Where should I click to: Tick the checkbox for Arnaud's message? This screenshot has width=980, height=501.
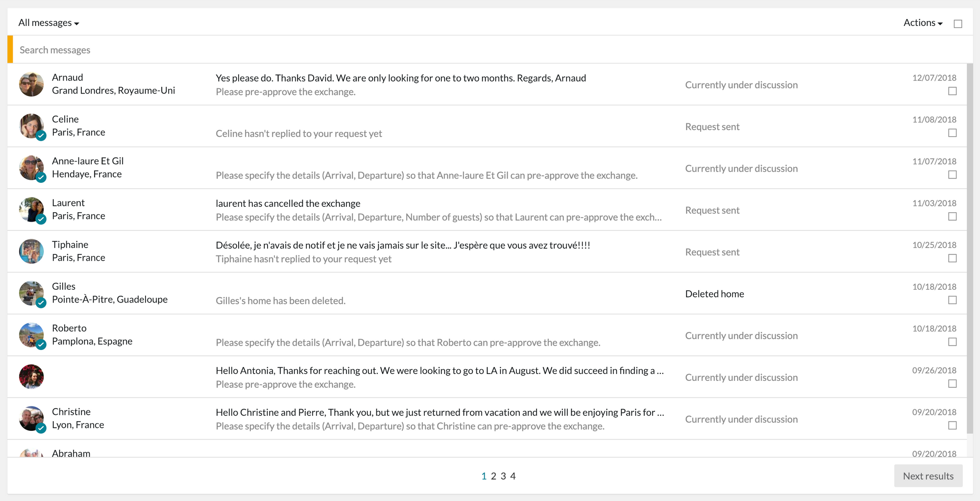click(x=952, y=91)
